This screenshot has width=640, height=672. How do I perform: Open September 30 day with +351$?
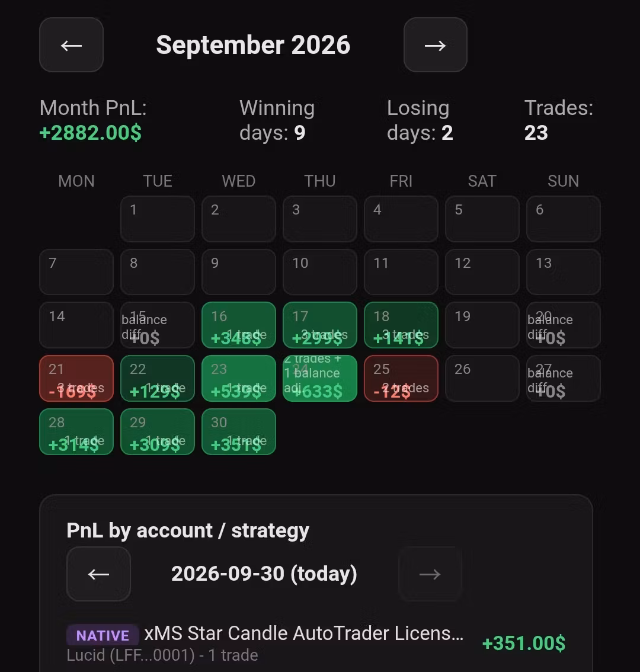coord(239,431)
